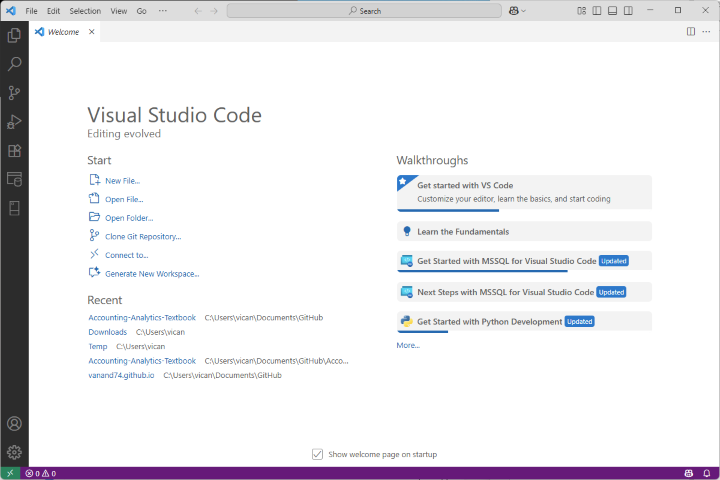Go forward using the navigation arrow
The width and height of the screenshot is (720, 480).
pos(214,11)
